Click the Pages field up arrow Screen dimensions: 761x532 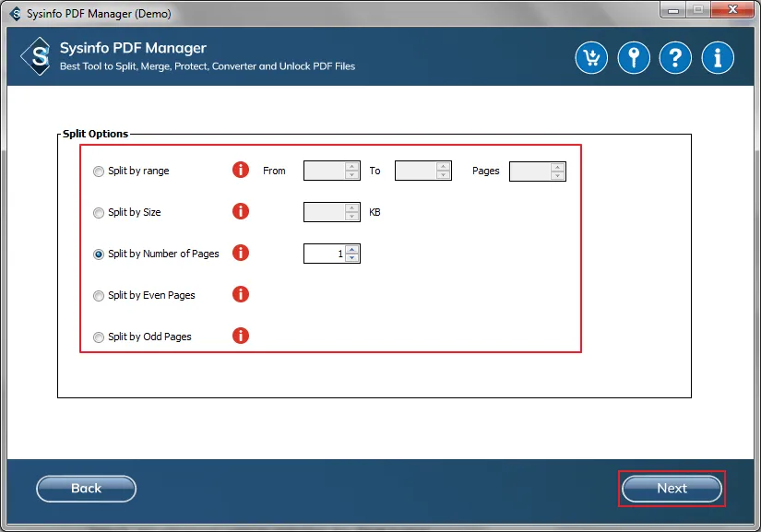[558, 167]
